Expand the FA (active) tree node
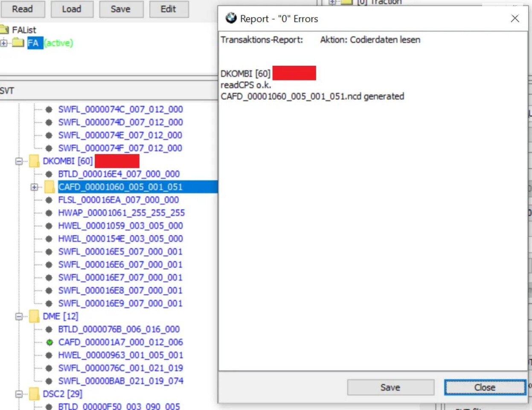Screen dimensions: 532x410 [x=4, y=43]
